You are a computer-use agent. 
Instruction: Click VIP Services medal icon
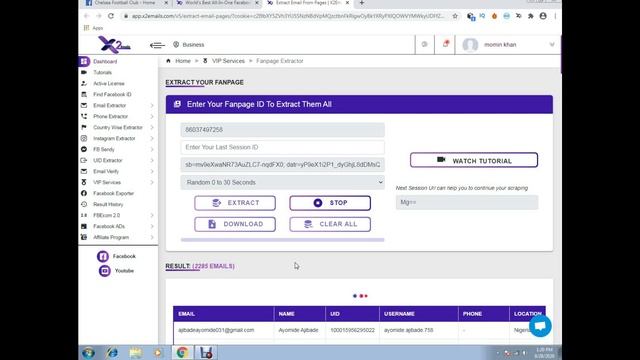tap(84, 182)
